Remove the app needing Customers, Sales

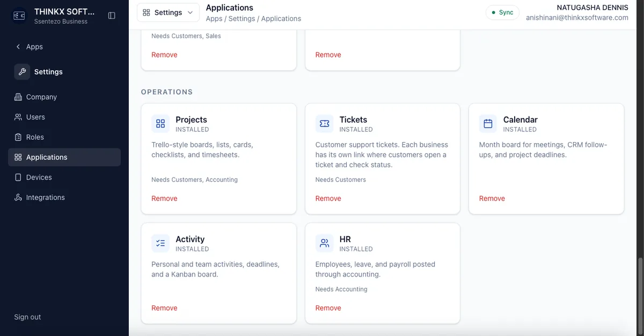tap(164, 55)
